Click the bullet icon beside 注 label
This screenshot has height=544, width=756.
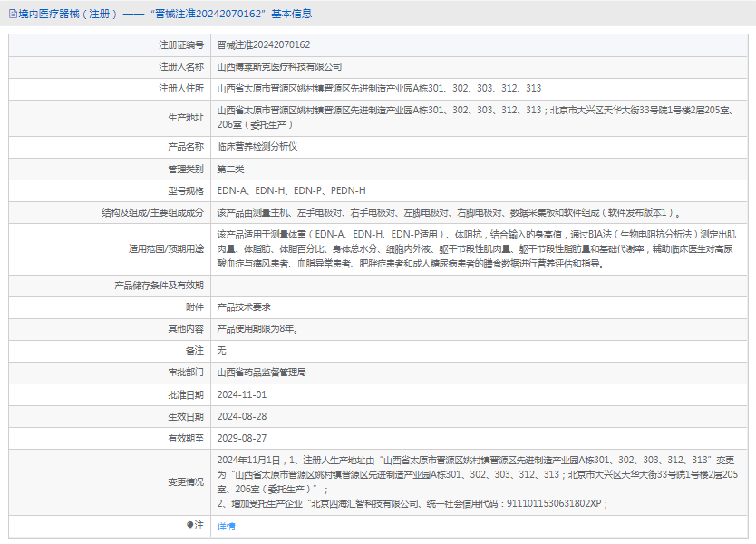(190, 525)
